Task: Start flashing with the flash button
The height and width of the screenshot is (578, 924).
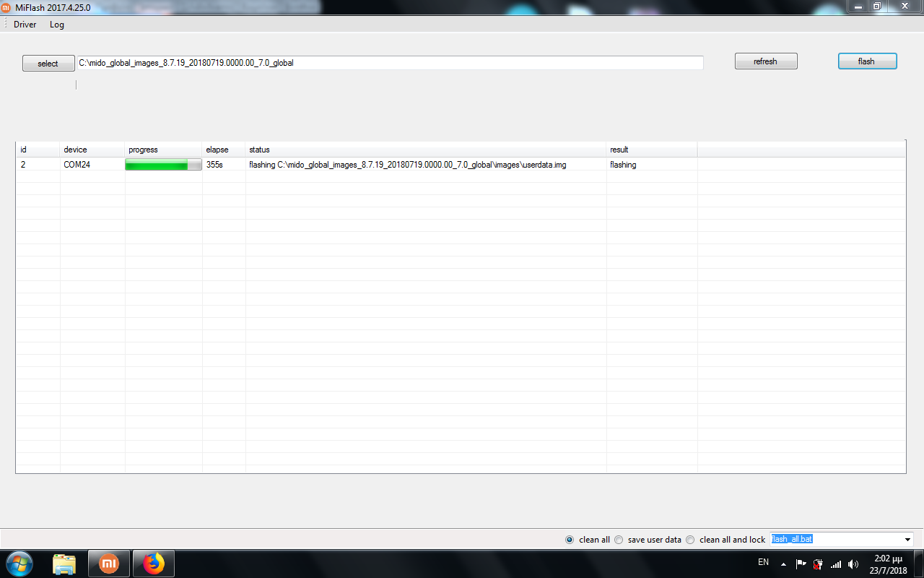Action: [867, 61]
